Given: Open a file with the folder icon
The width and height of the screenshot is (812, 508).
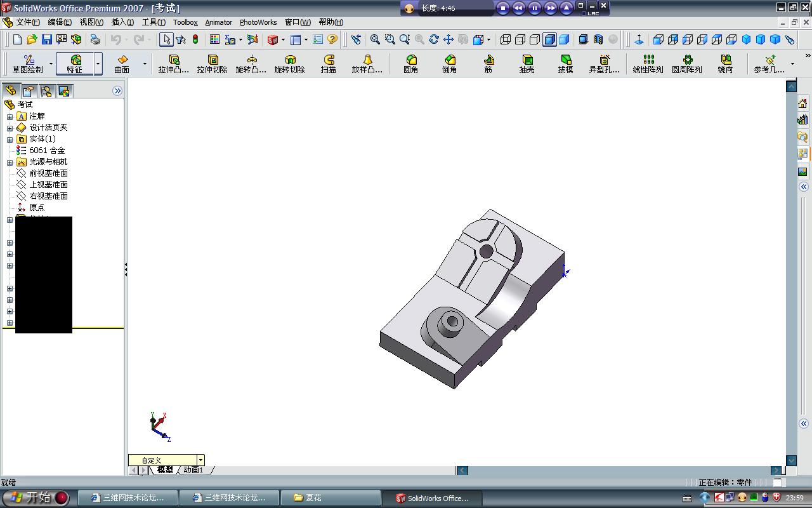Looking at the screenshot, I should (x=32, y=39).
